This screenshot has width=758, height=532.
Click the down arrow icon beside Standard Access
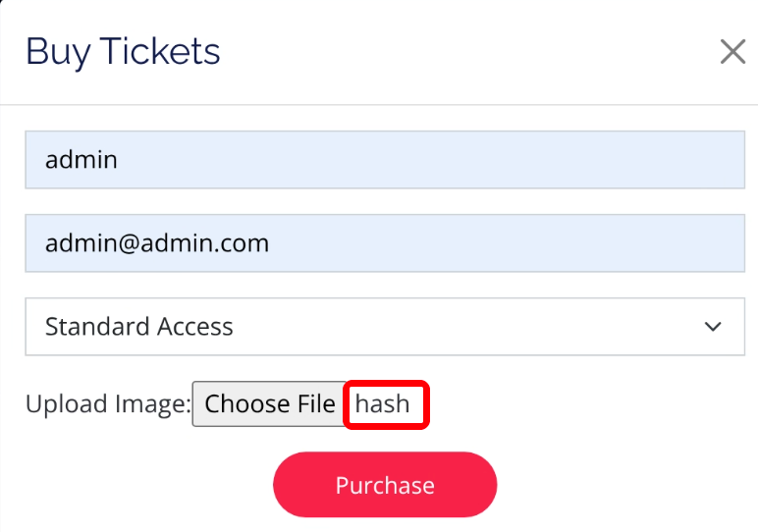[x=714, y=327]
